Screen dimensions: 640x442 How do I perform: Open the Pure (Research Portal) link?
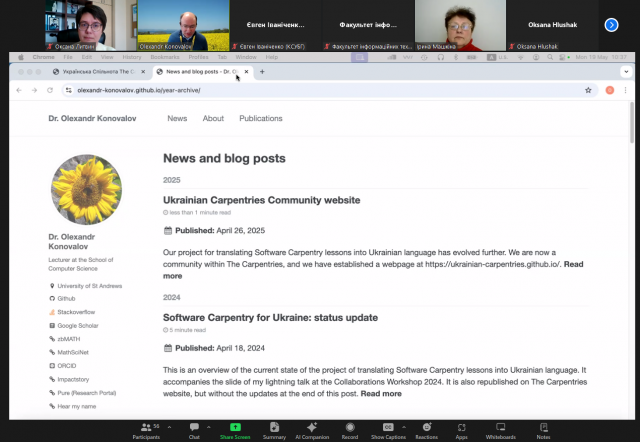click(87, 393)
